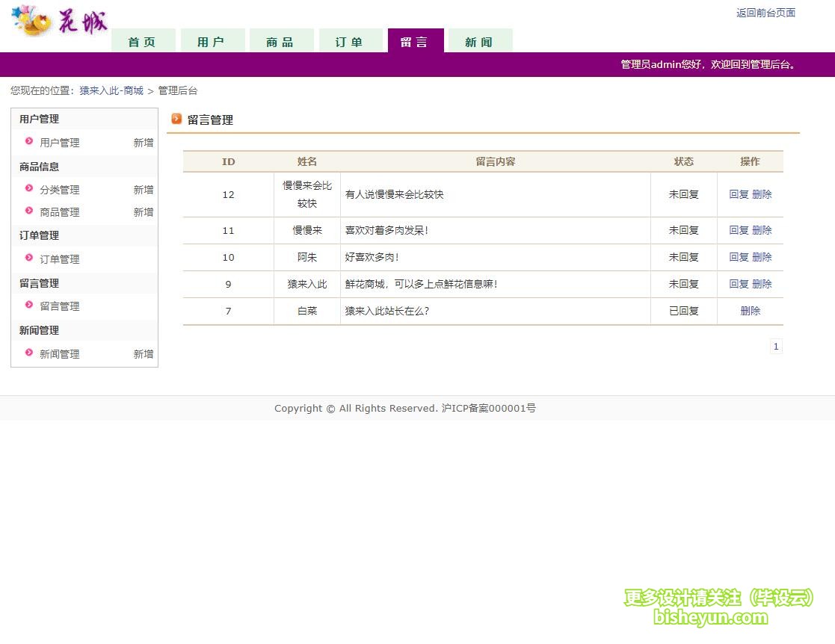Click 回复 for message ID 12
Viewport: 835px width, 644px height.
click(x=739, y=194)
